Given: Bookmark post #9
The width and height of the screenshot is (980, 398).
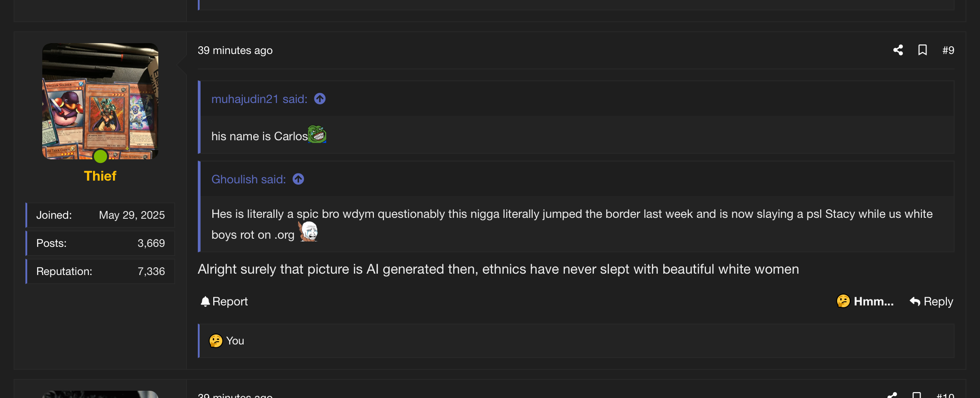Looking at the screenshot, I should coord(922,50).
